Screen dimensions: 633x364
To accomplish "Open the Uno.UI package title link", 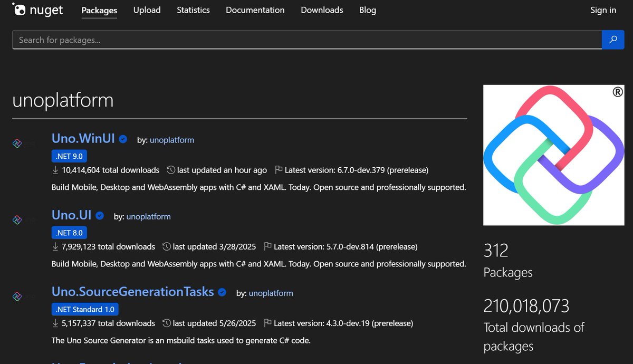I will coord(72,215).
